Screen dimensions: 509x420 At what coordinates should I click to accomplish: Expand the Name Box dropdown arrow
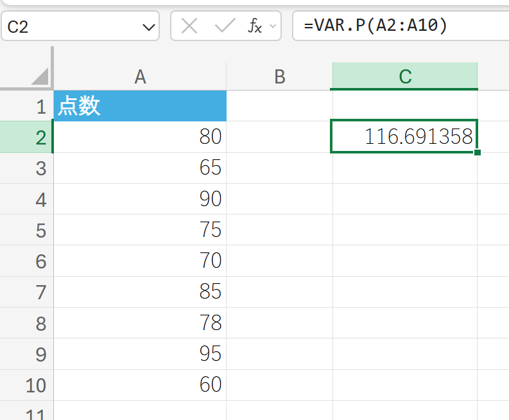pyautogui.click(x=148, y=27)
